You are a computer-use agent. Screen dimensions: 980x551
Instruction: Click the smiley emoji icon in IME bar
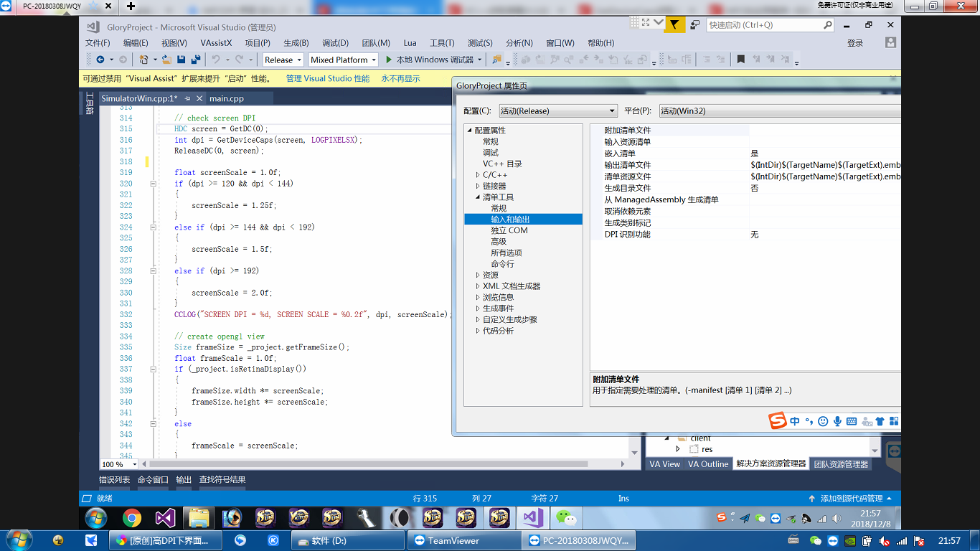tap(823, 421)
